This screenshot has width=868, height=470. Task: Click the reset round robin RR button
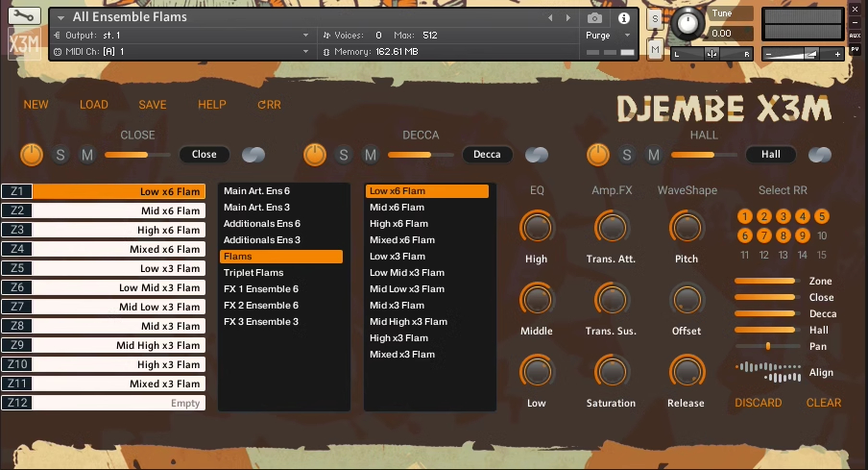pyautogui.click(x=269, y=105)
